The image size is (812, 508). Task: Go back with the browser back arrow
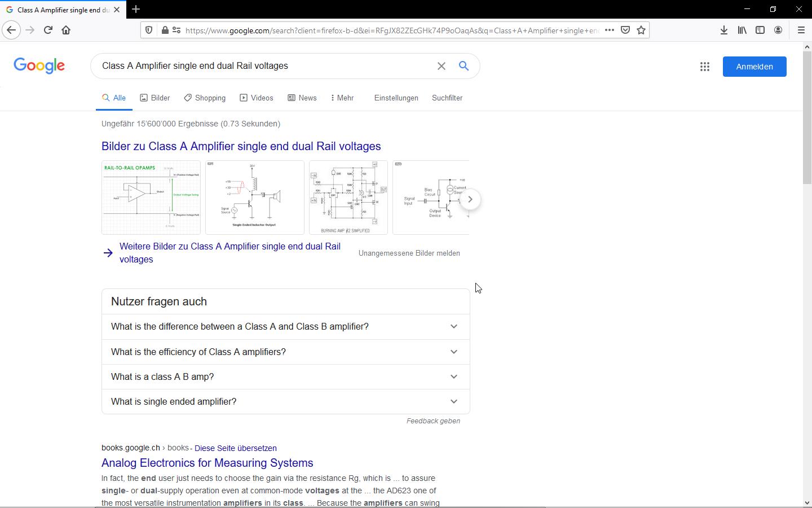coord(11,30)
